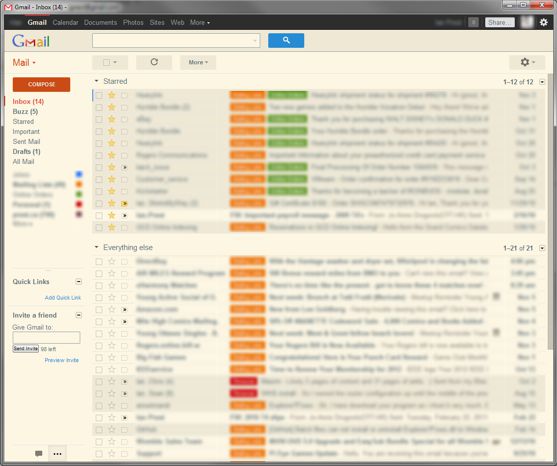Collapse the Everything else section triangle
This screenshot has height=466, width=557.
(96, 247)
